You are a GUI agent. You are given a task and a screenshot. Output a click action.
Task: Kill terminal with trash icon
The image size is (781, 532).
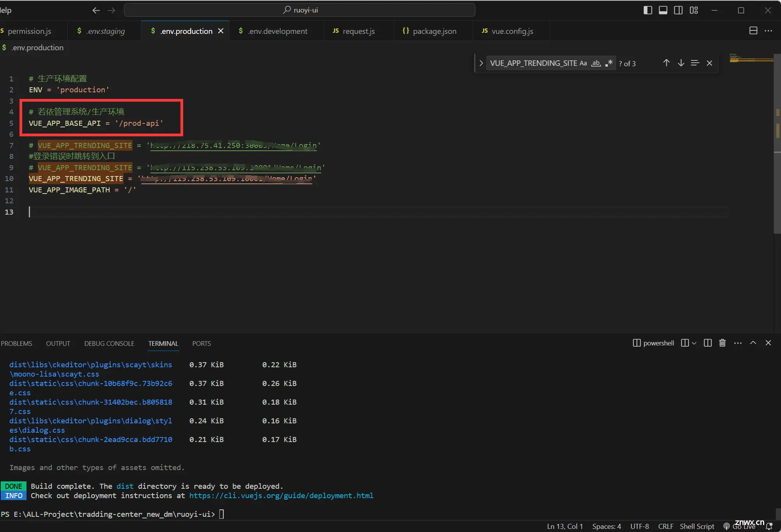click(723, 343)
